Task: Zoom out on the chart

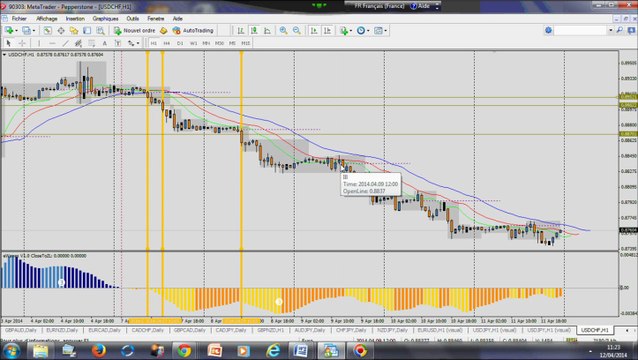Action: [x=297, y=31]
